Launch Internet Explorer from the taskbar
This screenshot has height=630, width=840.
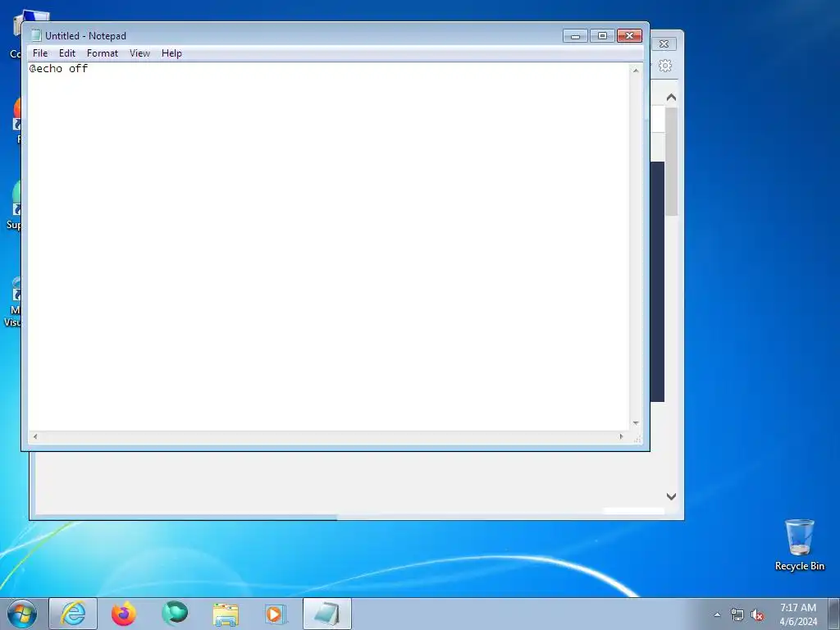point(73,614)
